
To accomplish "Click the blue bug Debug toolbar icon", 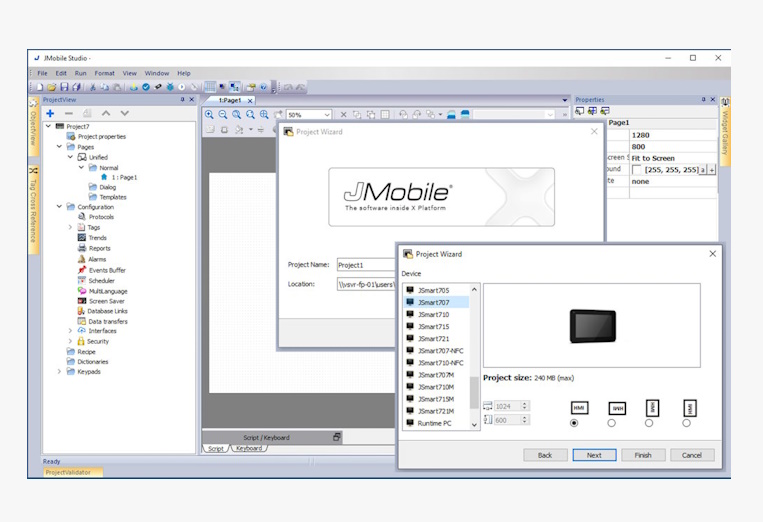I will click(170, 87).
